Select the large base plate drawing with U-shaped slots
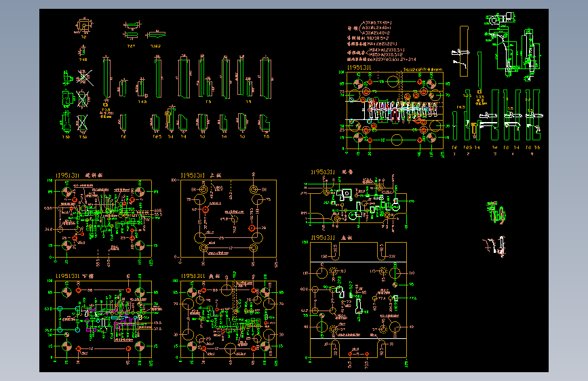 [x=358, y=300]
